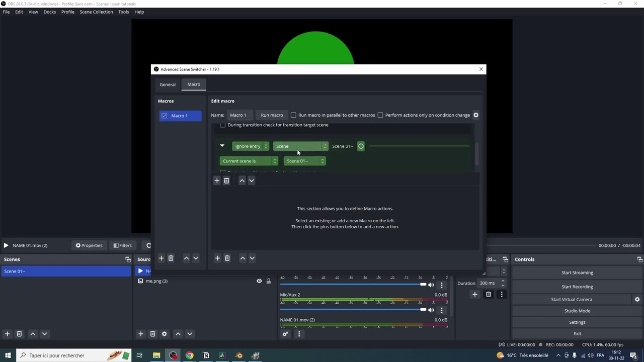Open OBS Settings button
The height and width of the screenshot is (362, 644).
[x=577, y=322]
